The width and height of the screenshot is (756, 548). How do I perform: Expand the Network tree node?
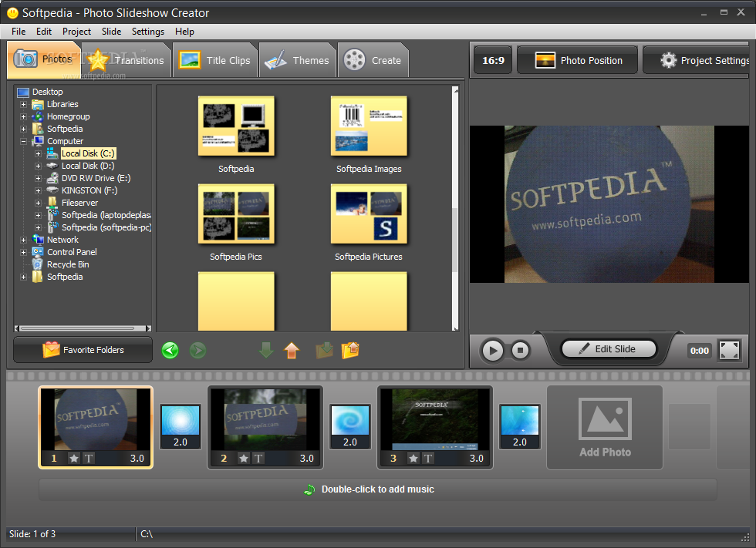[x=23, y=240]
